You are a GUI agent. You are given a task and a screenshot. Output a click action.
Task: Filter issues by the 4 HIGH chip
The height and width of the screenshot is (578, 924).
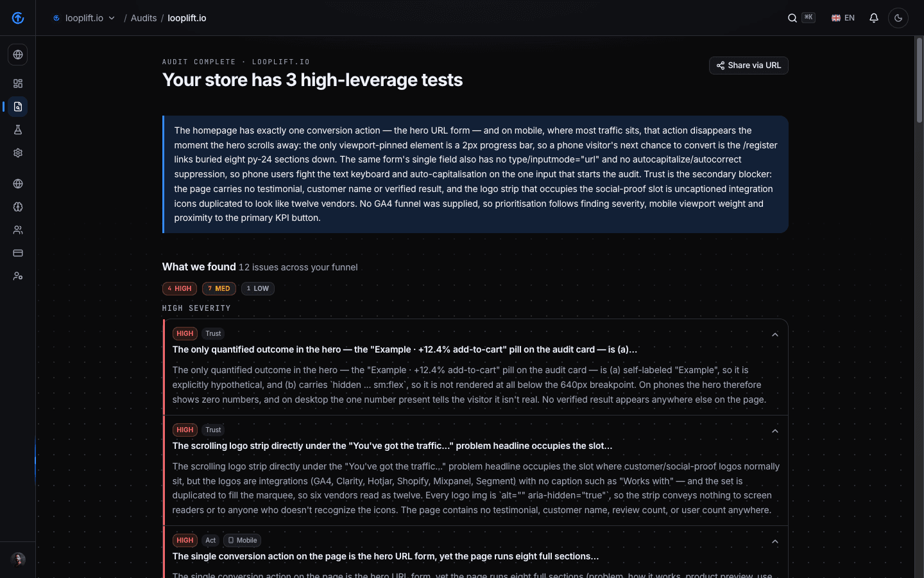point(180,288)
